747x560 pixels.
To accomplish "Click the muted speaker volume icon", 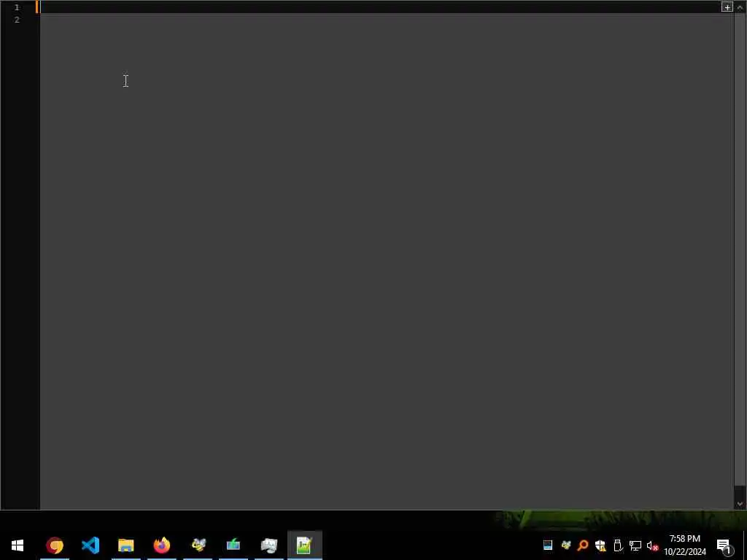I will tap(652, 545).
